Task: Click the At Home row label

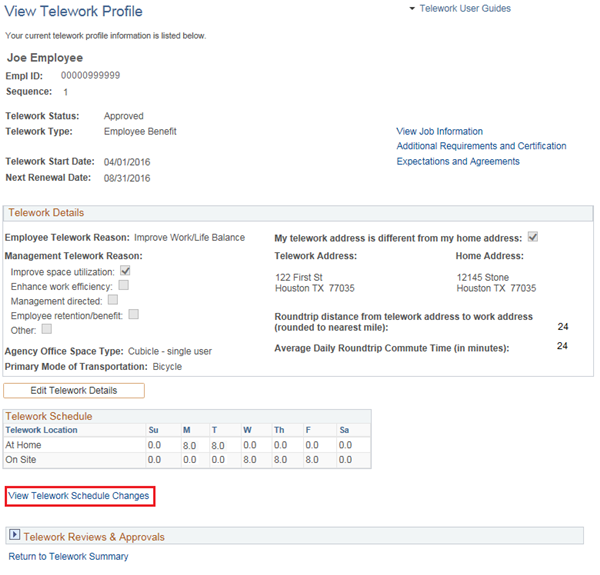Action: [x=22, y=445]
